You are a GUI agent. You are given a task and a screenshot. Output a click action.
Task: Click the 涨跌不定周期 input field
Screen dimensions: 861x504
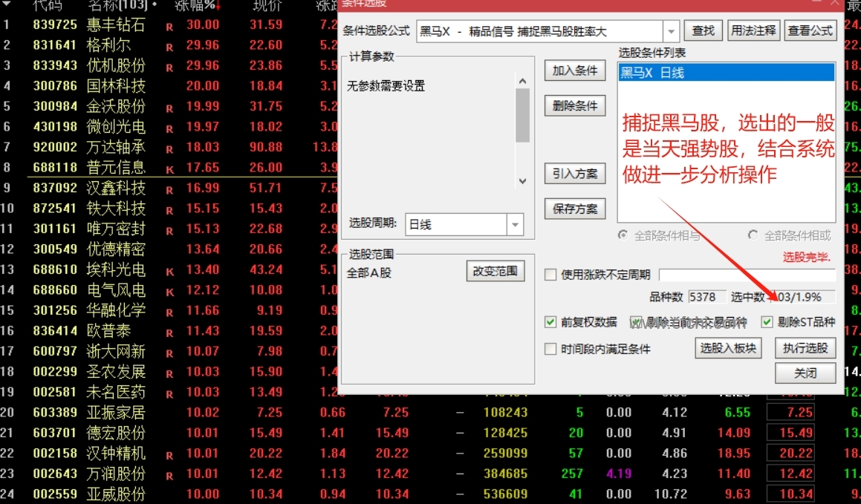tap(747, 275)
